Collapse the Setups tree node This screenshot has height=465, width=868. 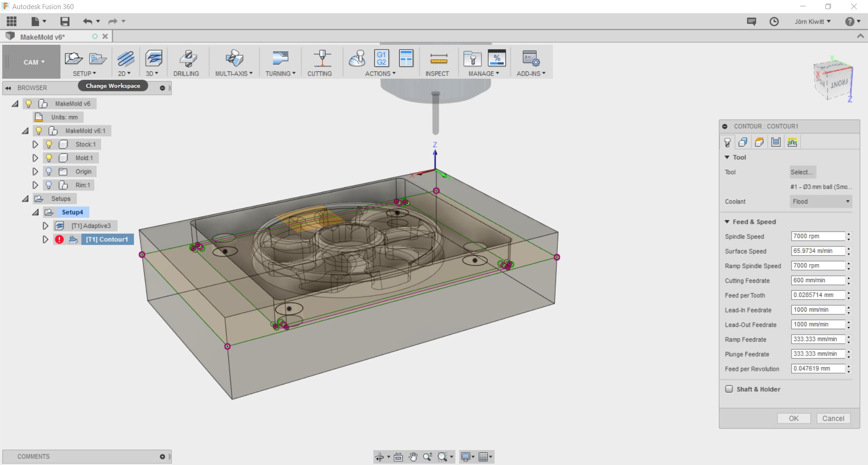pyautogui.click(x=25, y=199)
